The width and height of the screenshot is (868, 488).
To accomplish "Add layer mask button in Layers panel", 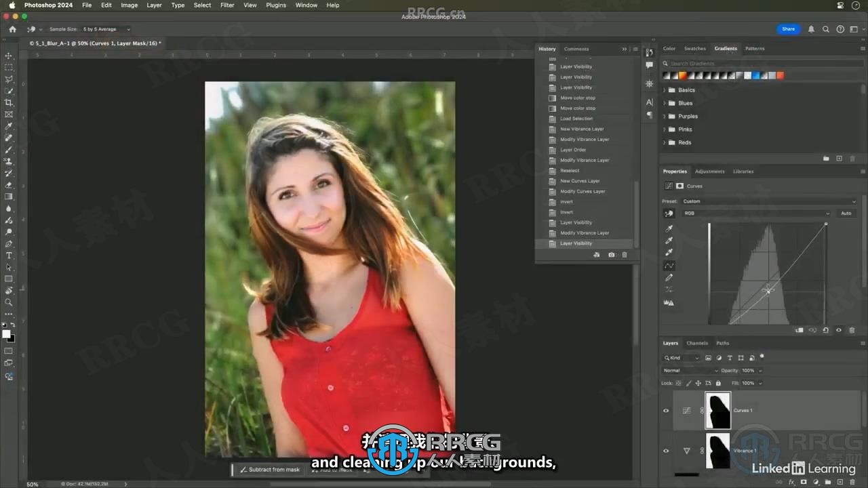I will (802, 483).
